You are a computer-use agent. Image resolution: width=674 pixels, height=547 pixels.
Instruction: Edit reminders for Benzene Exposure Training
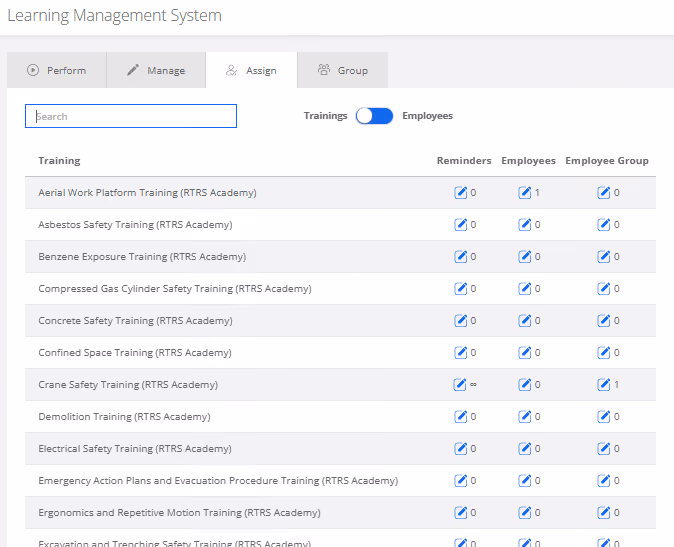point(460,257)
